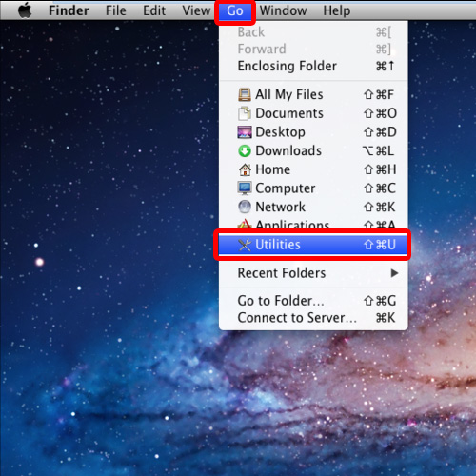Viewport: 476px width, 476px height.
Task: Expand the Recent Folders submenu
Action: point(313,273)
